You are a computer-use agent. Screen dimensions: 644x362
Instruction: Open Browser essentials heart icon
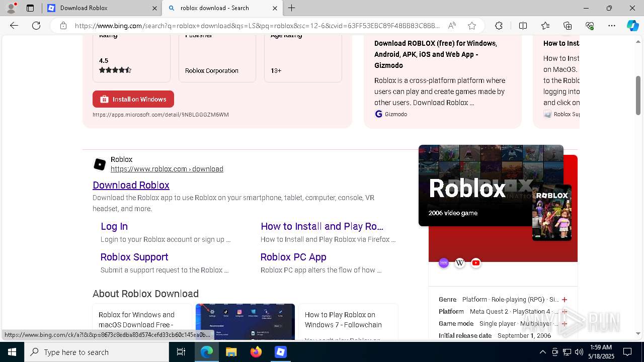click(x=590, y=26)
